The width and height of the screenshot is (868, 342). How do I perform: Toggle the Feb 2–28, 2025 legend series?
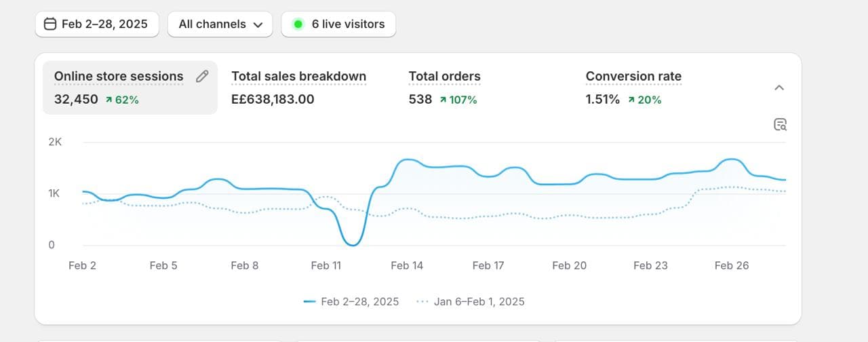[x=359, y=301]
